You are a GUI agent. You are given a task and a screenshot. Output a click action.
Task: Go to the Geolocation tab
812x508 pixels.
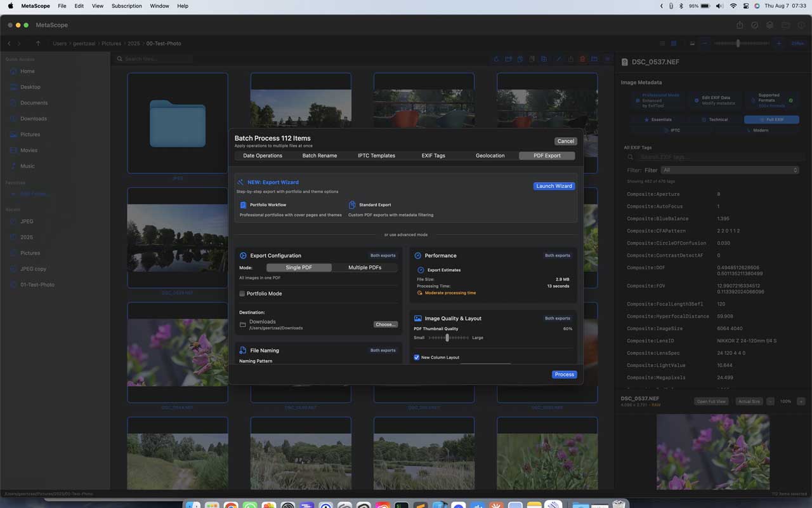point(490,156)
